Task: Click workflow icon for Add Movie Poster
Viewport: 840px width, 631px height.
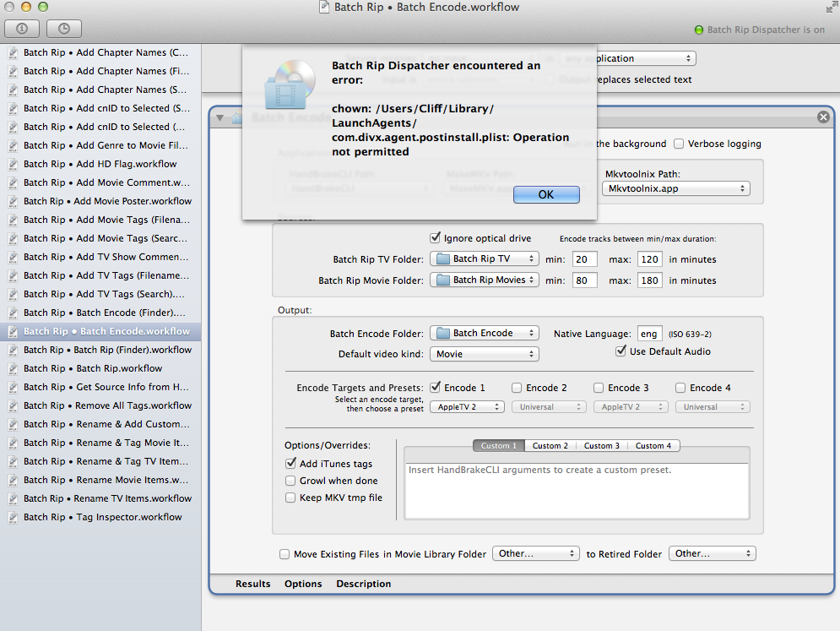Action: pos(13,202)
